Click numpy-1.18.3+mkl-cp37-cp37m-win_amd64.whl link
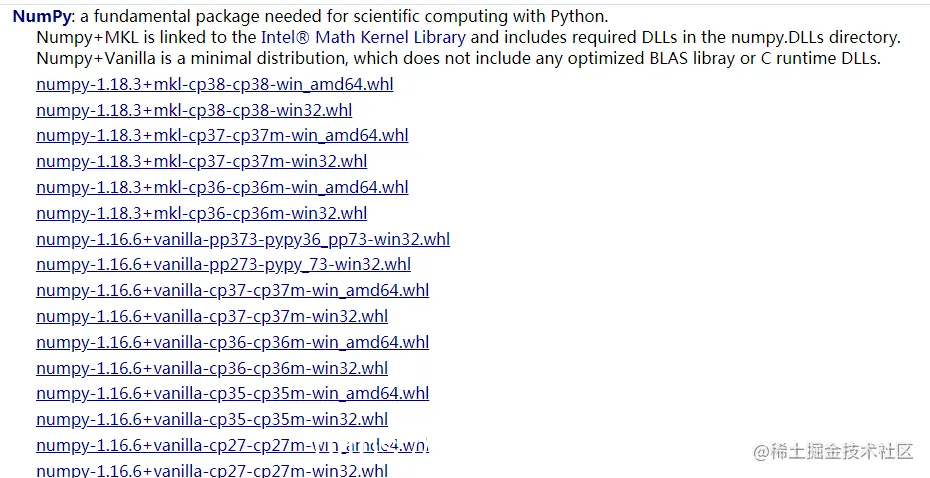 pyautogui.click(x=222, y=135)
